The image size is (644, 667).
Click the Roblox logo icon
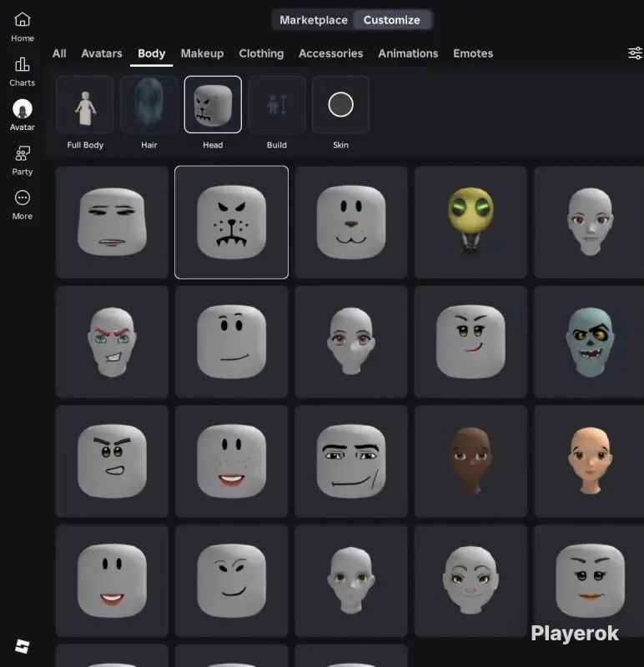[x=23, y=646]
